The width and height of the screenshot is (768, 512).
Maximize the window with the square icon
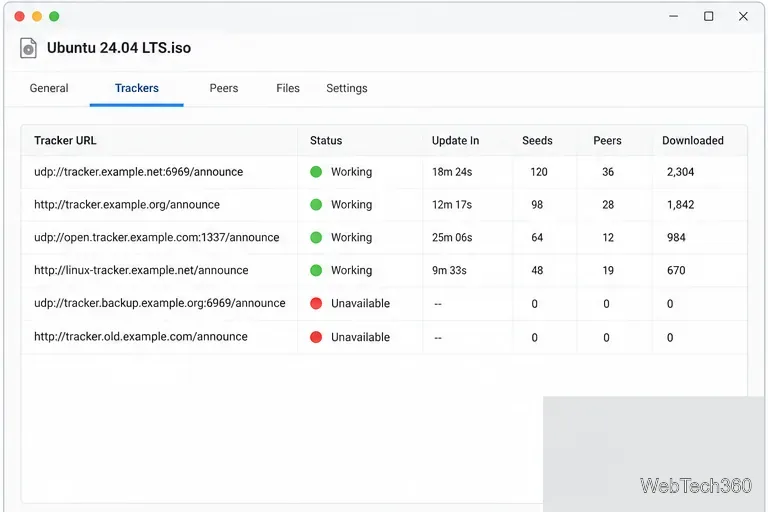coord(709,16)
